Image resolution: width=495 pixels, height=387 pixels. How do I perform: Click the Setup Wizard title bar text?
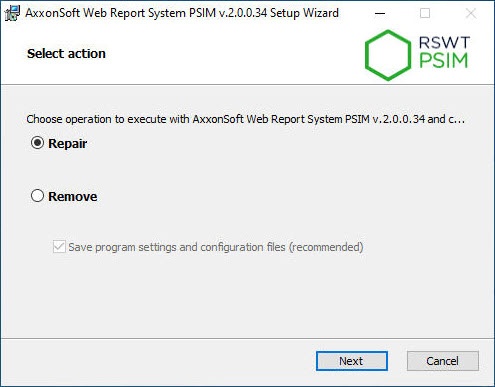tap(182, 13)
